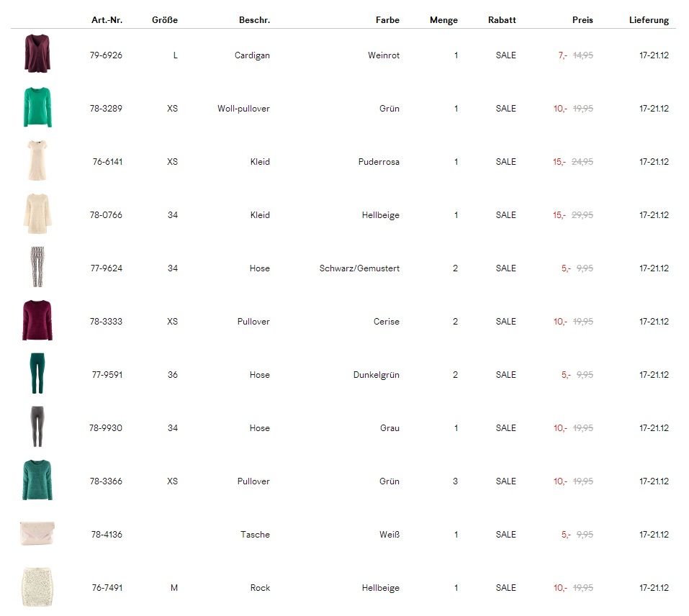
Task: Select the SALE label for the Cardigan
Action: (505, 55)
